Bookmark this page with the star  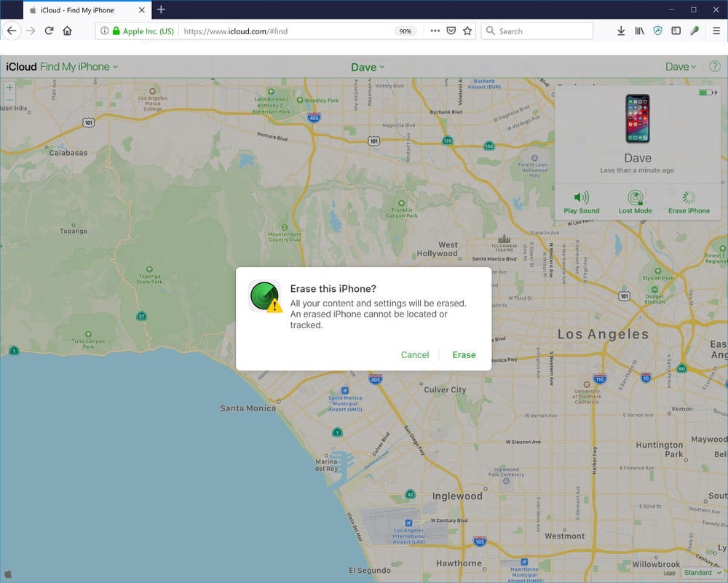tap(467, 31)
